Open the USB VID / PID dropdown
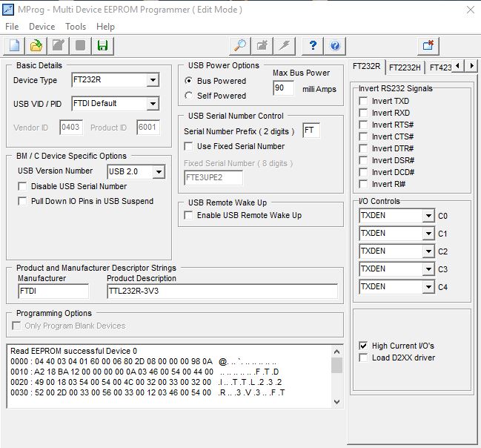This screenshot has height=448, width=481. 153,104
